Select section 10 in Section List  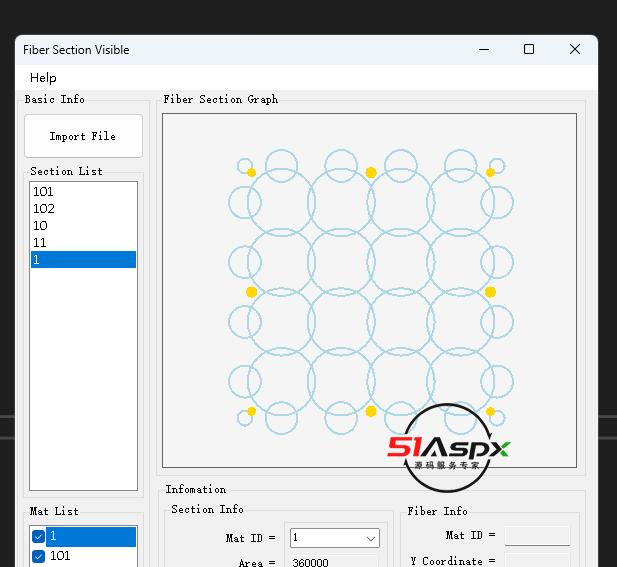pyautogui.click(x=83, y=225)
